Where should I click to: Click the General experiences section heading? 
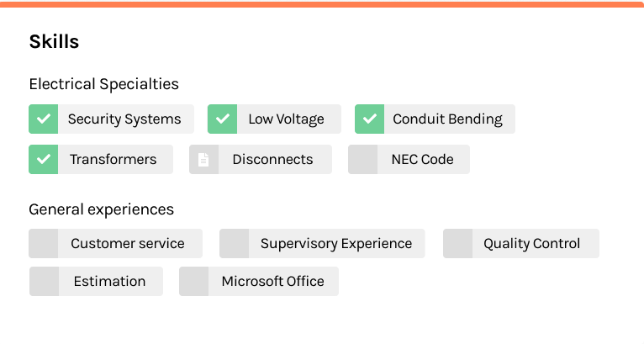click(x=102, y=209)
